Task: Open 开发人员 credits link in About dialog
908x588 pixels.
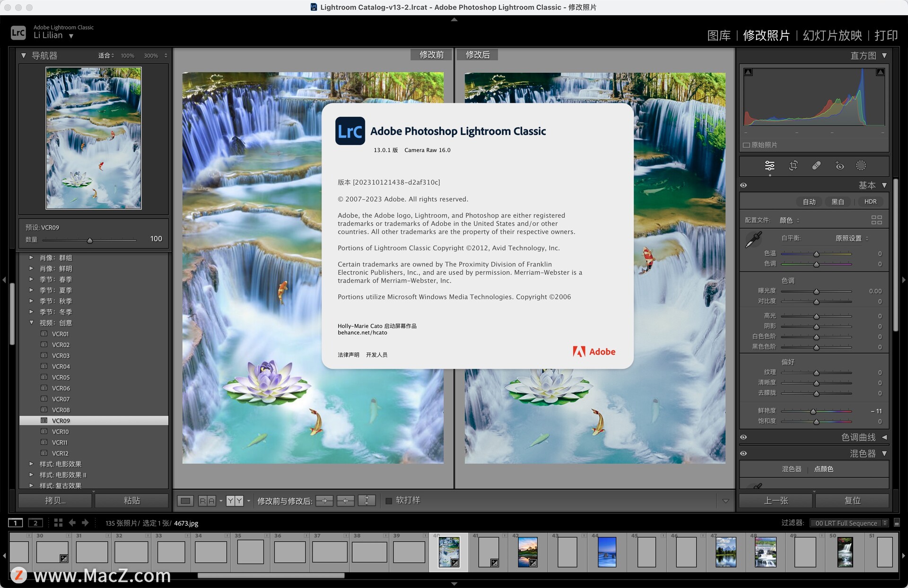Action: (x=376, y=355)
